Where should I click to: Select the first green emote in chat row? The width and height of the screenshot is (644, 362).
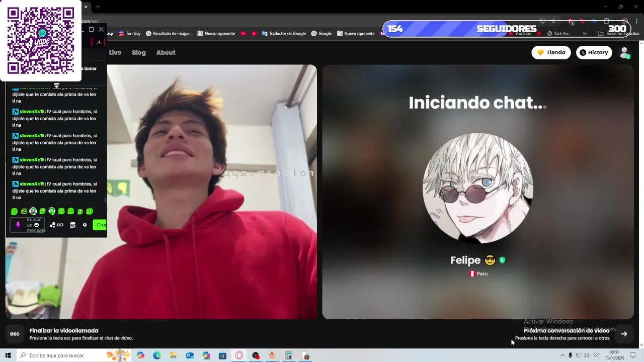pyautogui.click(x=14, y=211)
